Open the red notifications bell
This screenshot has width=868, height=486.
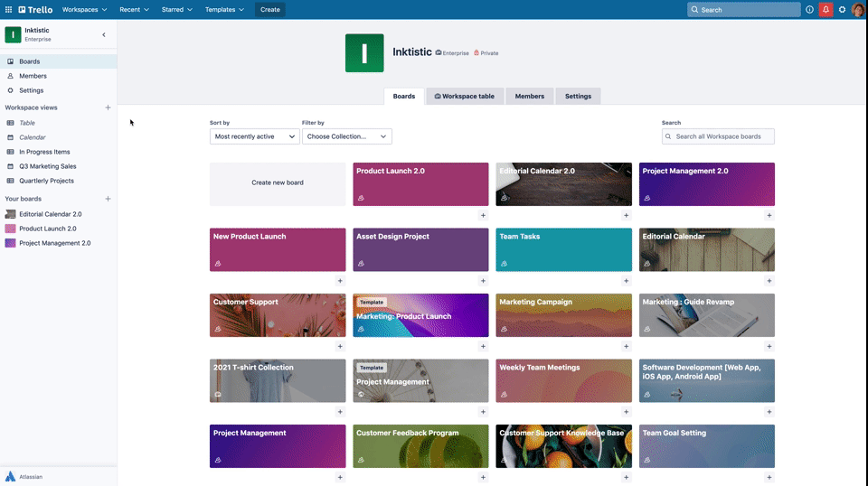click(x=826, y=9)
